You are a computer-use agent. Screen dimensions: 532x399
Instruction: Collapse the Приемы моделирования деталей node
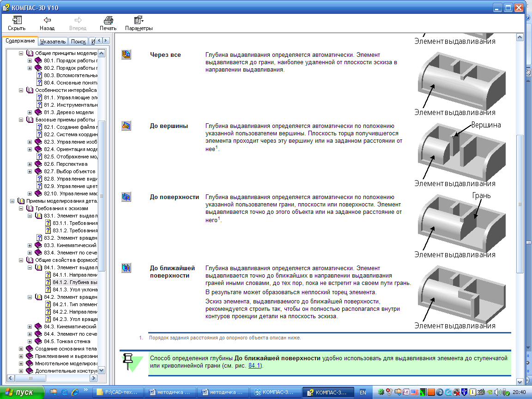click(12, 201)
